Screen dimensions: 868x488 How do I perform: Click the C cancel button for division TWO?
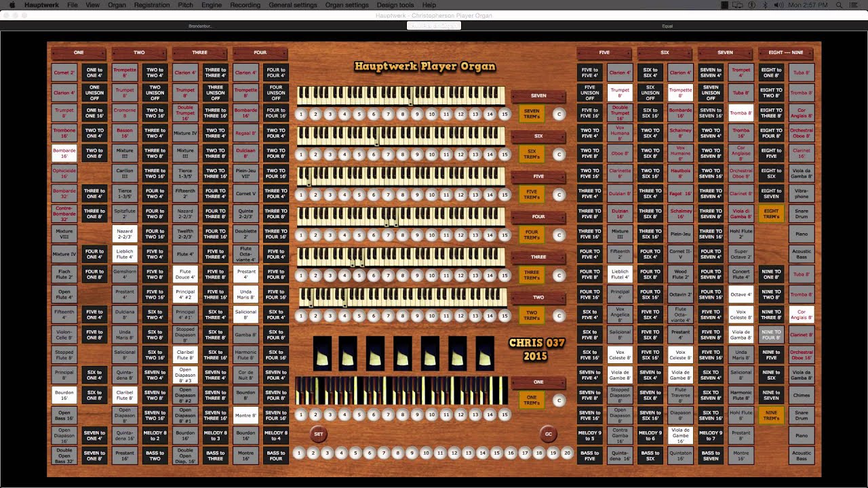click(559, 316)
